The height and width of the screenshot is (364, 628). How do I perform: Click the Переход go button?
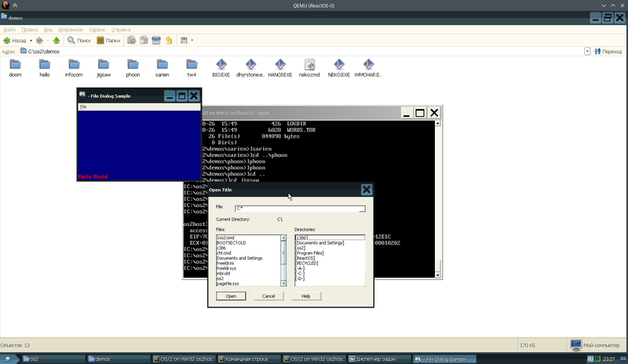(x=608, y=51)
